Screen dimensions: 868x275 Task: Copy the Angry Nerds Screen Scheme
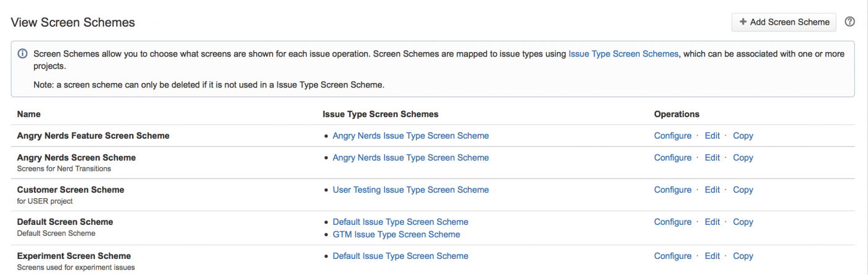click(x=743, y=157)
